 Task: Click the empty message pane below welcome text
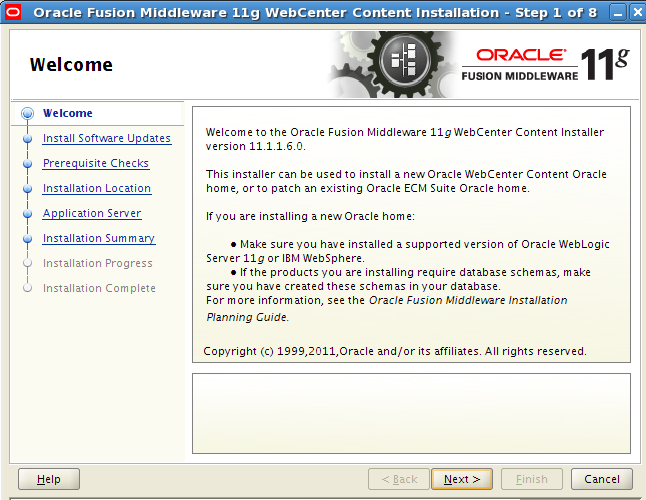click(x=411, y=414)
